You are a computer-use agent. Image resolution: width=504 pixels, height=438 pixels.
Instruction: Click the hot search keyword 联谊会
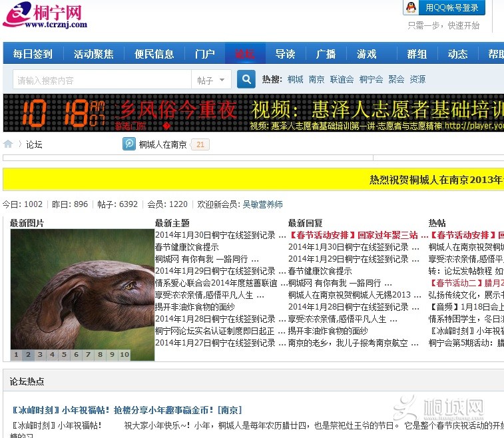[342, 79]
